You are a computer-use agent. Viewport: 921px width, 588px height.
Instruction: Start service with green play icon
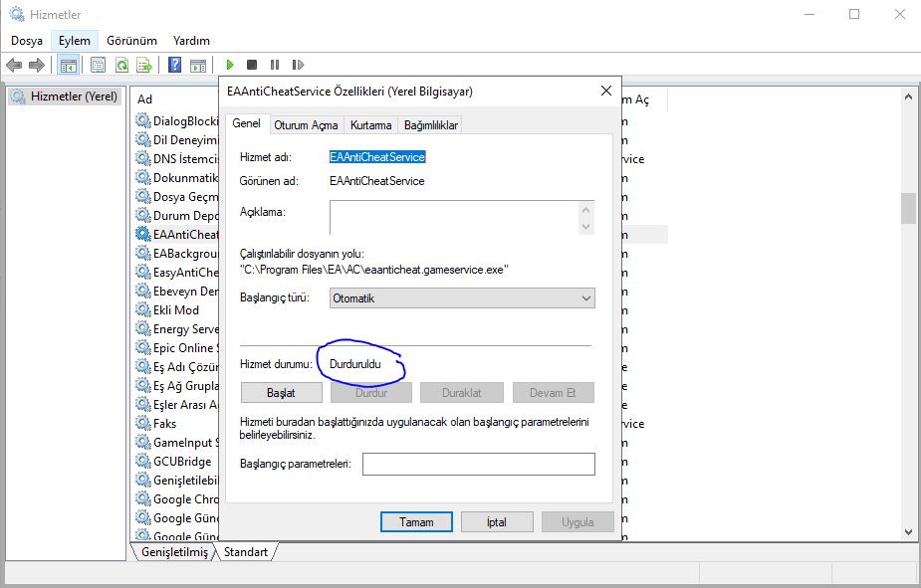tap(230, 65)
